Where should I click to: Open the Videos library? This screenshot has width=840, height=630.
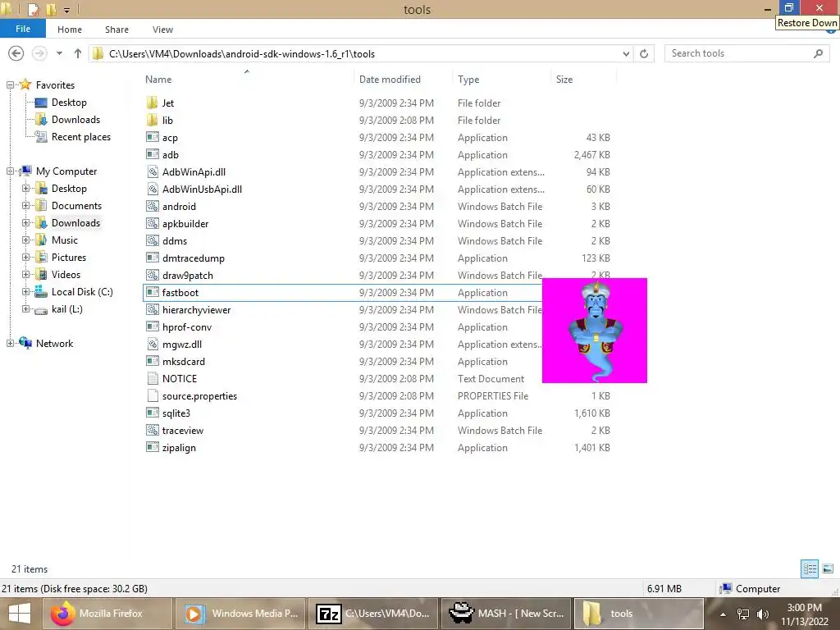[x=66, y=274]
